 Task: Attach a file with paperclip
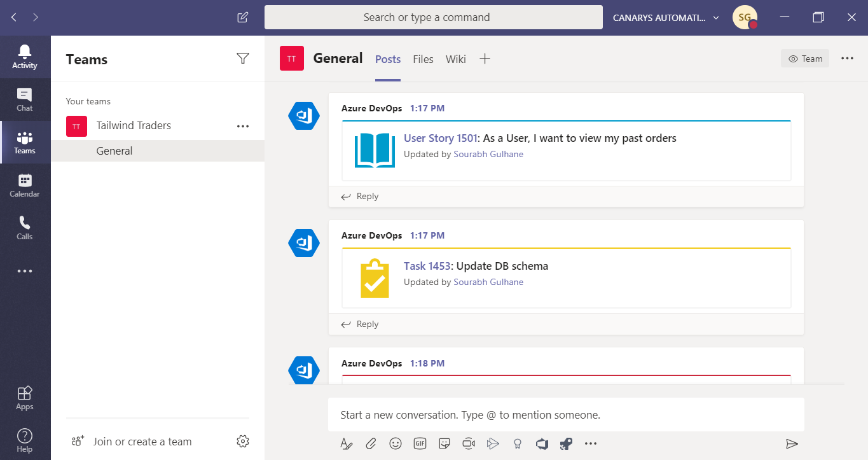(371, 443)
